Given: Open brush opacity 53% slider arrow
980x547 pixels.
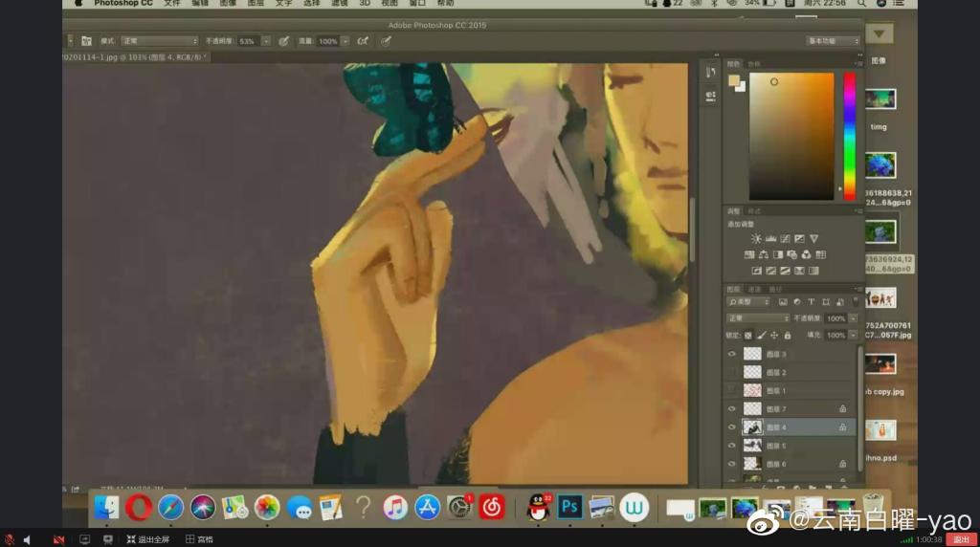Looking at the screenshot, I should pos(266,41).
